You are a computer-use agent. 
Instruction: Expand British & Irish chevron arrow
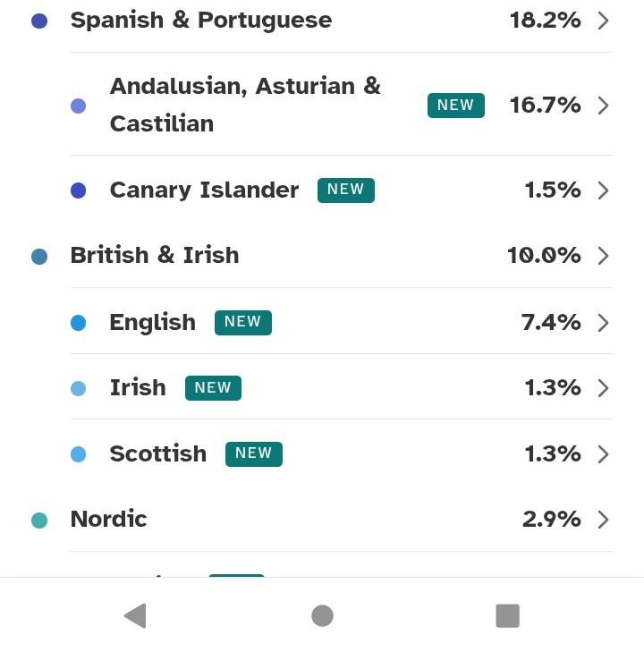point(603,256)
